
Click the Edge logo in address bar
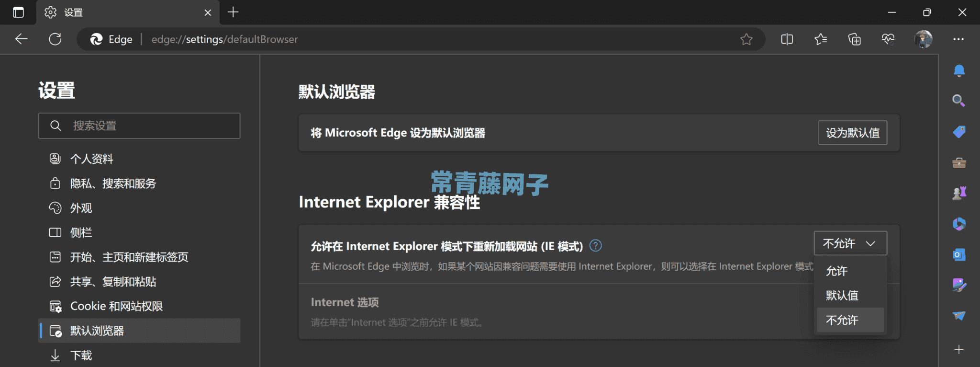96,39
